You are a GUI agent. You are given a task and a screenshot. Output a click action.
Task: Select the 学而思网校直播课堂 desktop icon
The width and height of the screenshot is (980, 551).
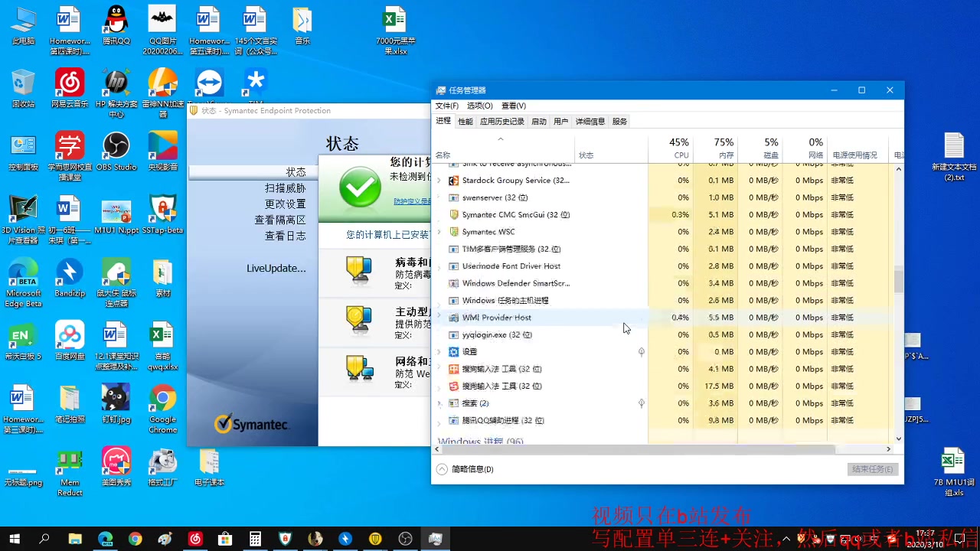click(x=70, y=156)
